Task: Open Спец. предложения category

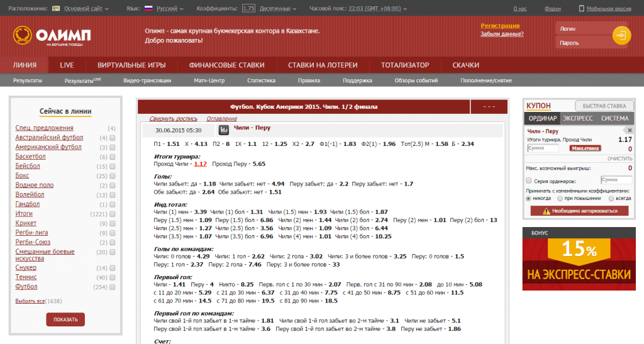Action: 45,128
